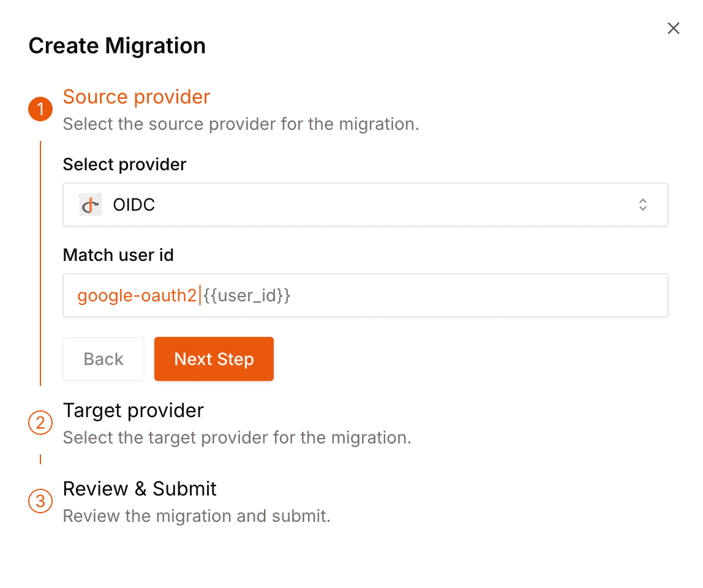Click the step 3 number circle

point(40,502)
